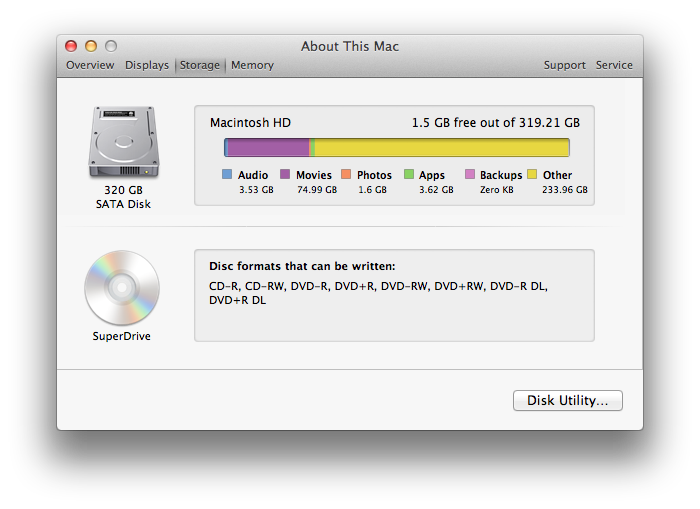
Task: Switch to the Memory tab
Action: point(252,65)
